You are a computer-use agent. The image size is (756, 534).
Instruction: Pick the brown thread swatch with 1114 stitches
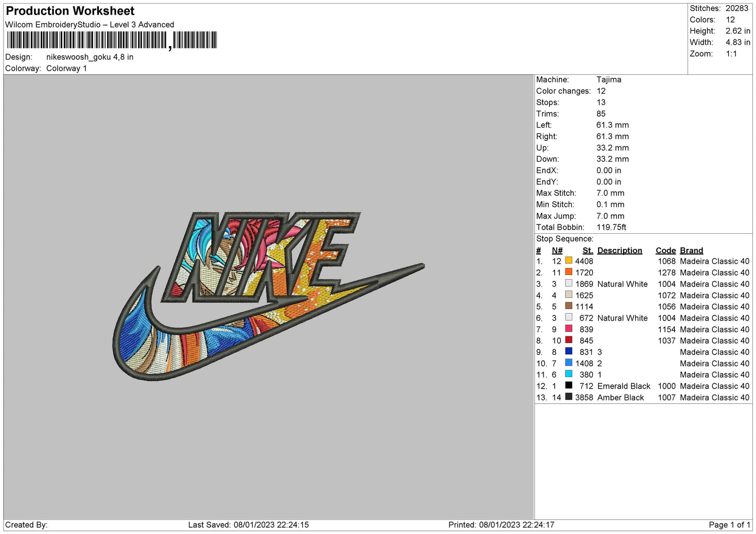click(x=569, y=306)
